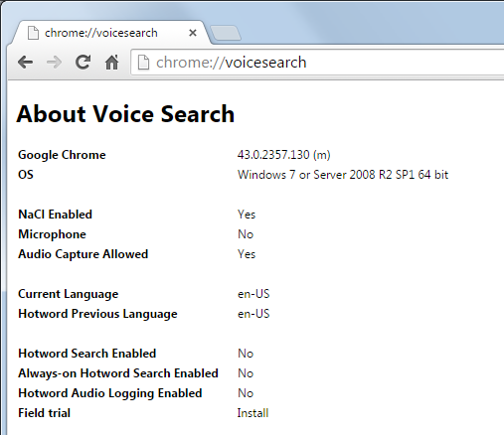This screenshot has height=435, width=504.
Task: Click No value for Always-on Hotword Search
Action: [x=246, y=373]
